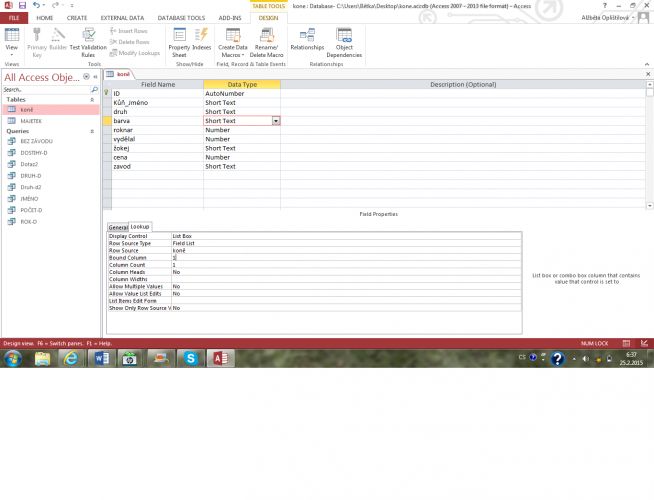Select the Lookup field properties tab
The image size is (654, 500).
click(x=140, y=226)
